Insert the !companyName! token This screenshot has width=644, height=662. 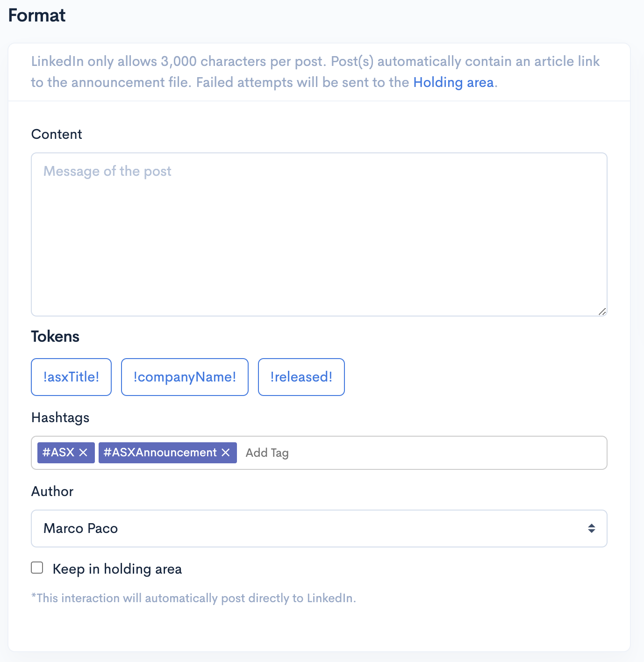pos(184,377)
